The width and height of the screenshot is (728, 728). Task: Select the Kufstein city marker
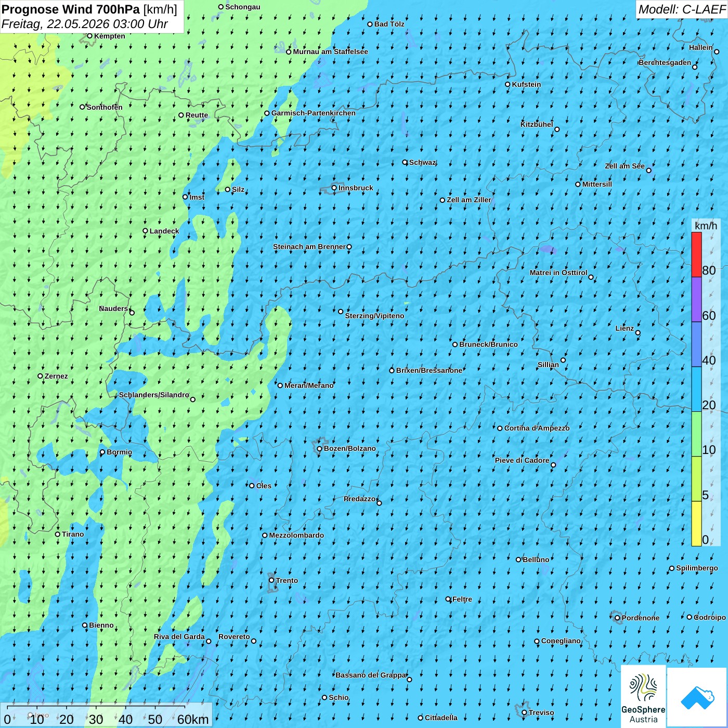(x=508, y=84)
